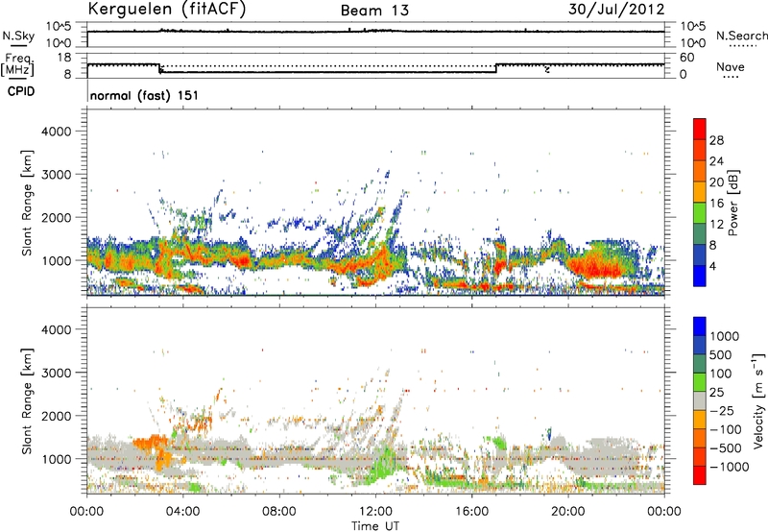768x532 pixels.
Task: Pick the teal segment of power color bar
Action: [700, 233]
